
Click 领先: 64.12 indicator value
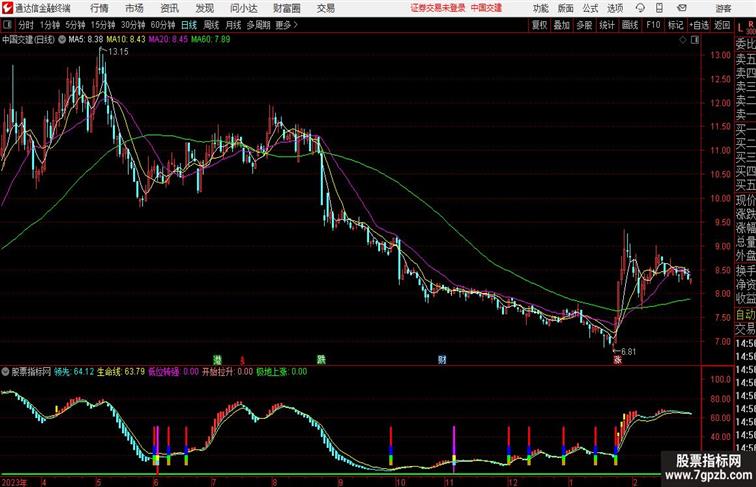[x=74, y=372]
